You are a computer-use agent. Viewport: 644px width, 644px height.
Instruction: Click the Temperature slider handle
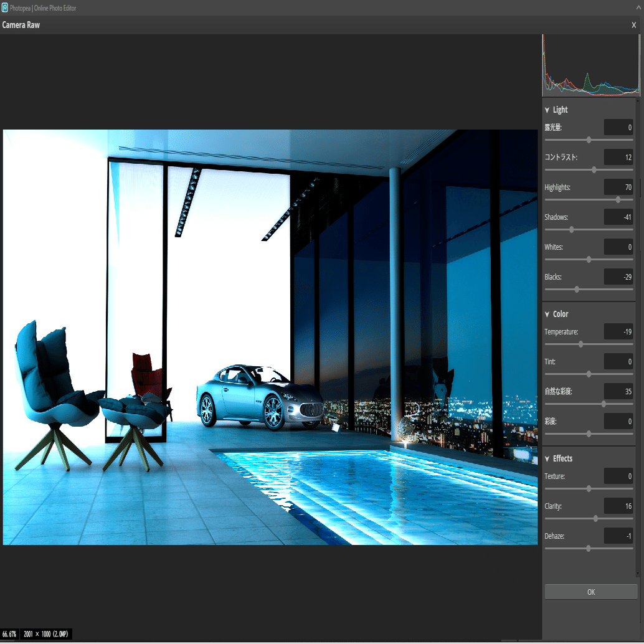(x=580, y=344)
